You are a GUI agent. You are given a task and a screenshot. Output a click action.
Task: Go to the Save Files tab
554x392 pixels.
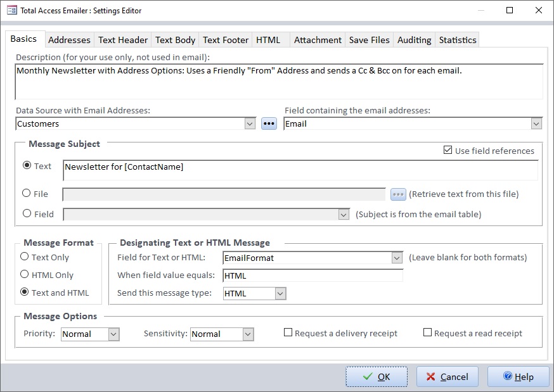point(369,40)
